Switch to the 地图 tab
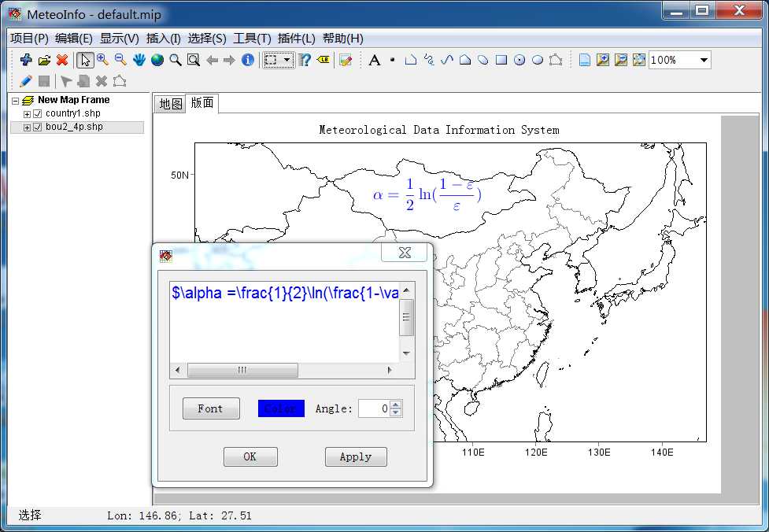This screenshot has height=532, width=769. 171,103
